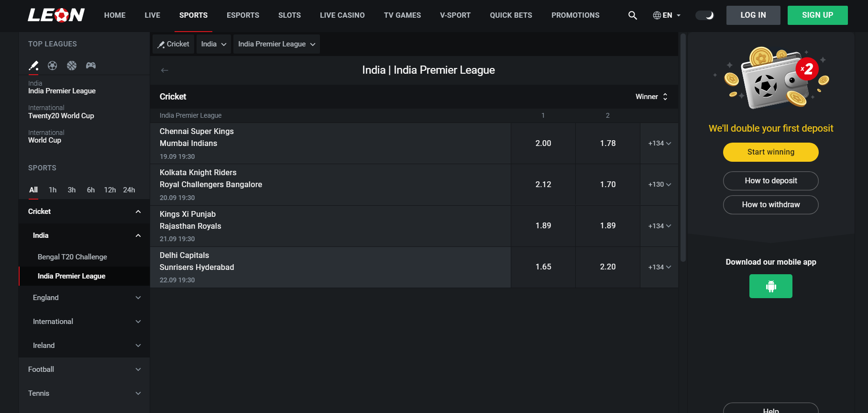This screenshot has height=413, width=868.
Task: Open How to withdraw
Action: pos(771,205)
